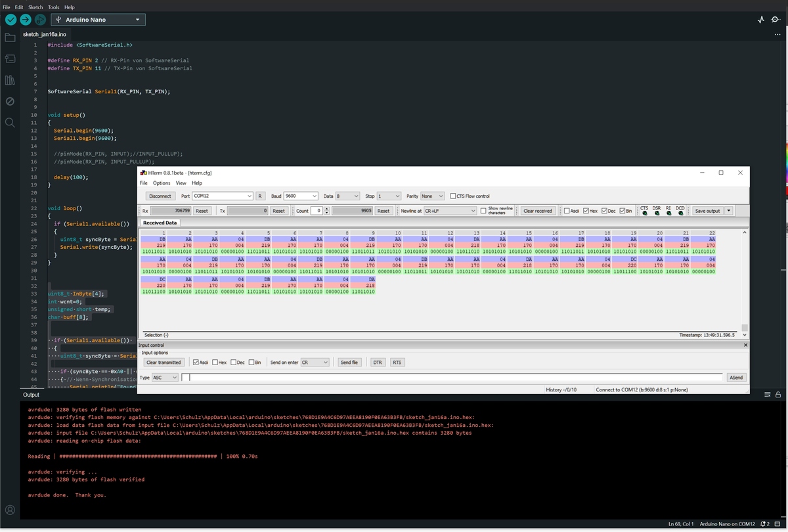Viewport: 788px width, 532px height.
Task: Enable CTS Flow control checkbox
Action: click(x=452, y=196)
